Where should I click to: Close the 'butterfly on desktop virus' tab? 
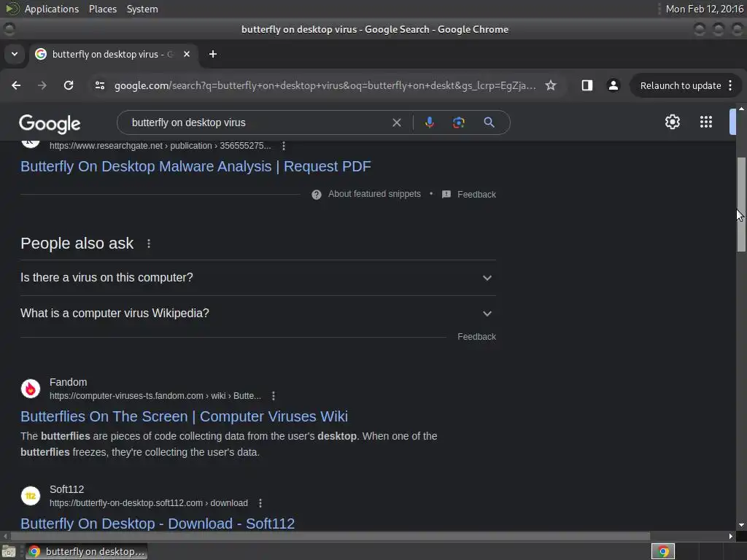[187, 54]
